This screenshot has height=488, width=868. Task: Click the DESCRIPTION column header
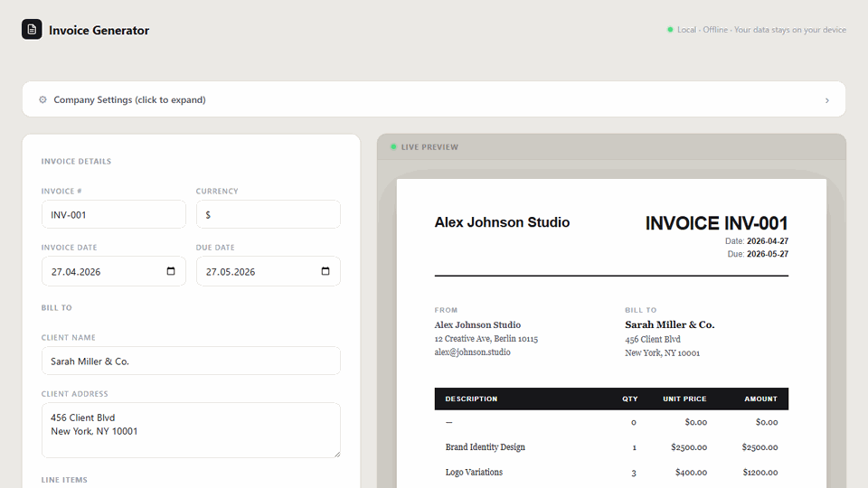pos(471,399)
